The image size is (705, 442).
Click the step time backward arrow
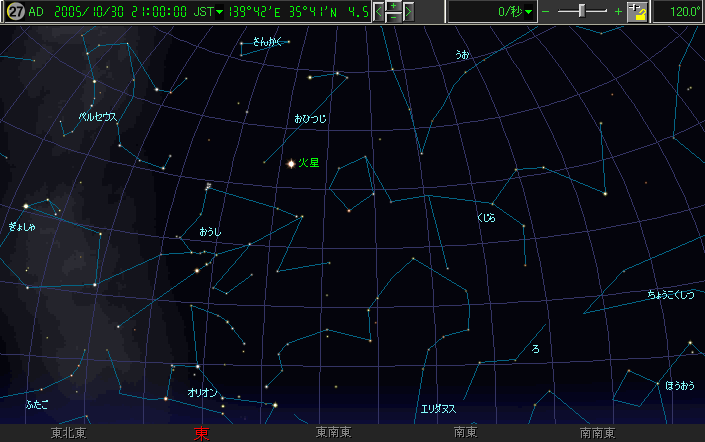tap(380, 12)
